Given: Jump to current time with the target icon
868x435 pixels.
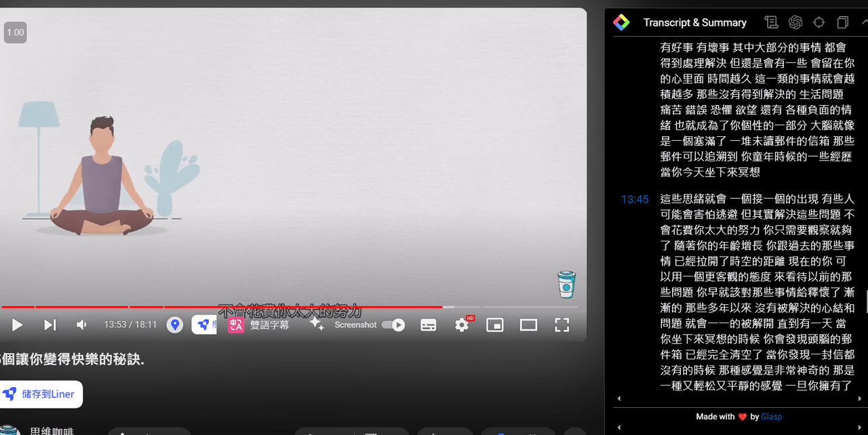Looking at the screenshot, I should pos(819,22).
